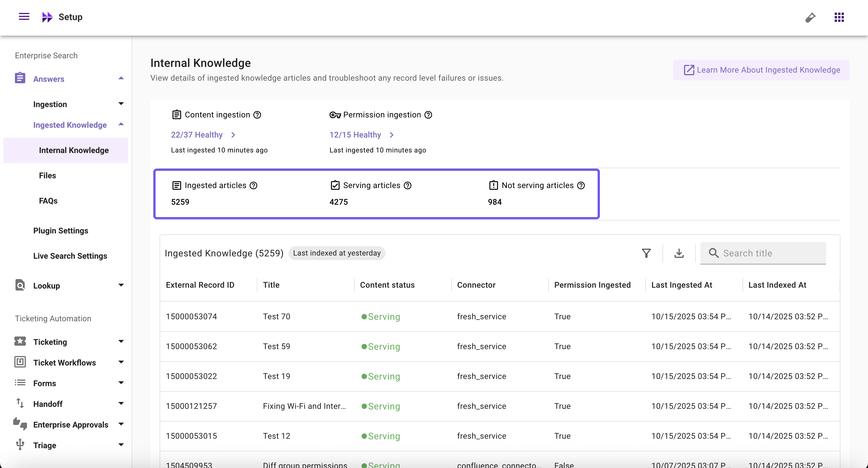Open the Files sidebar item
This screenshot has height=468, width=868.
(48, 175)
